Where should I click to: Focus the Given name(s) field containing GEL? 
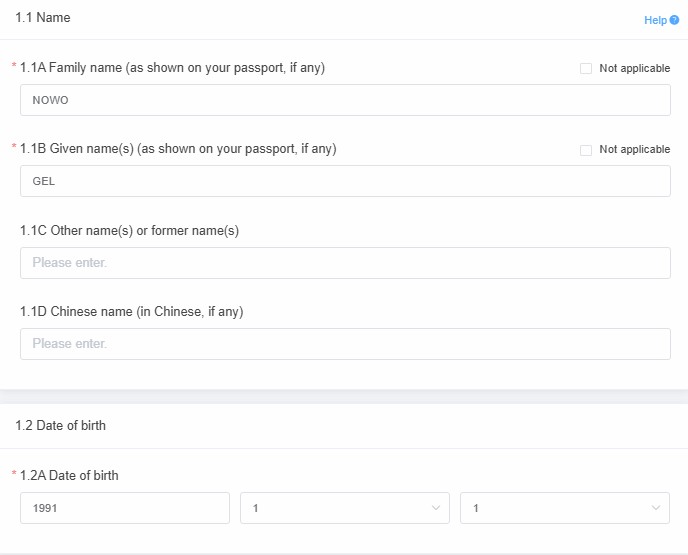click(345, 181)
